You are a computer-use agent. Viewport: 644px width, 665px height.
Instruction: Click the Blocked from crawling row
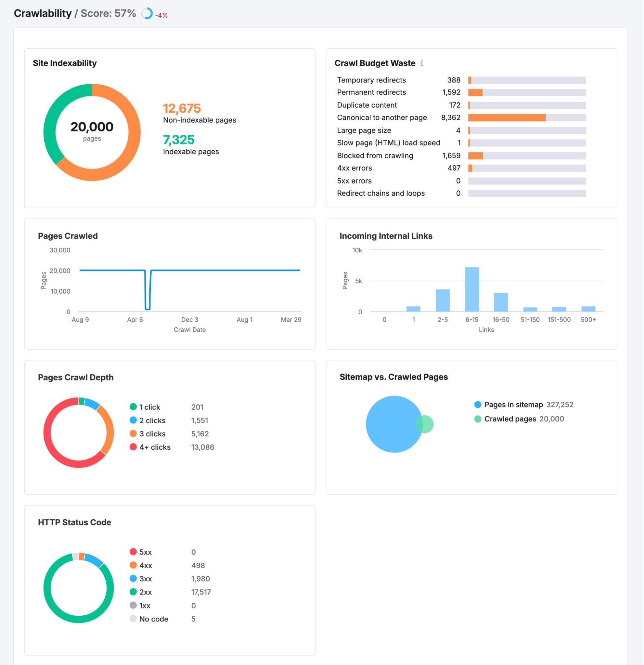375,156
